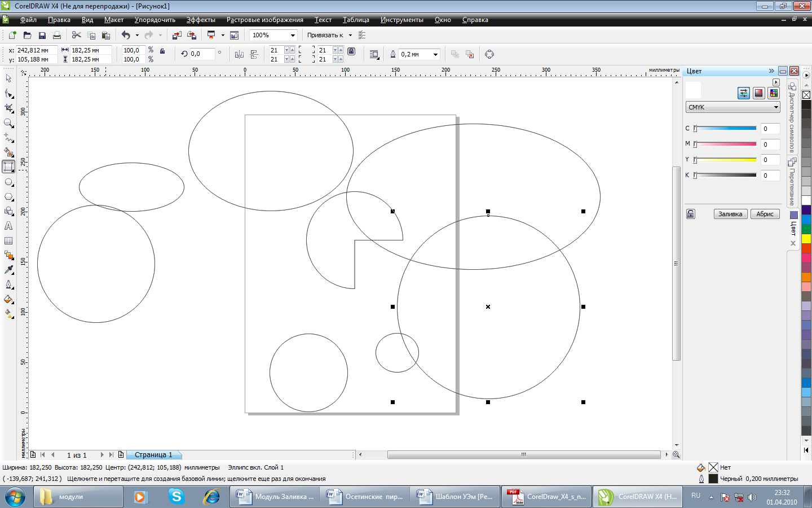Select the Fill bucket tool

click(x=8, y=299)
